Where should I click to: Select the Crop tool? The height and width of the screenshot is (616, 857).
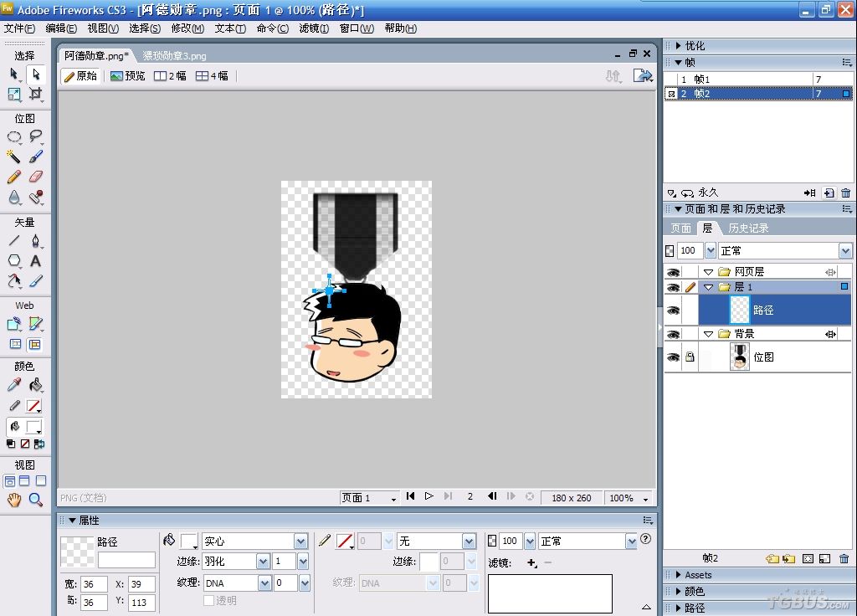[x=36, y=94]
